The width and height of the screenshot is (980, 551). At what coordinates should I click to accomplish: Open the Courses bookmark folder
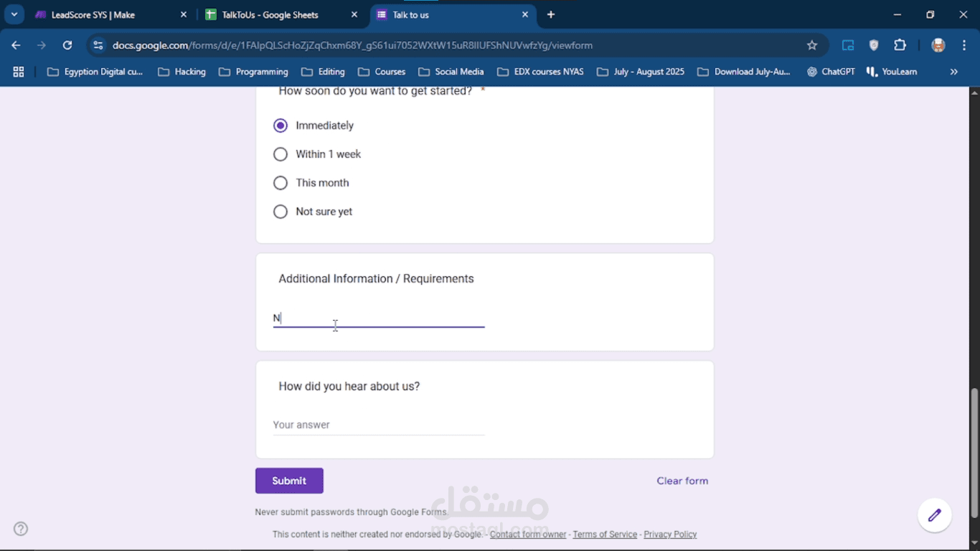tap(382, 72)
